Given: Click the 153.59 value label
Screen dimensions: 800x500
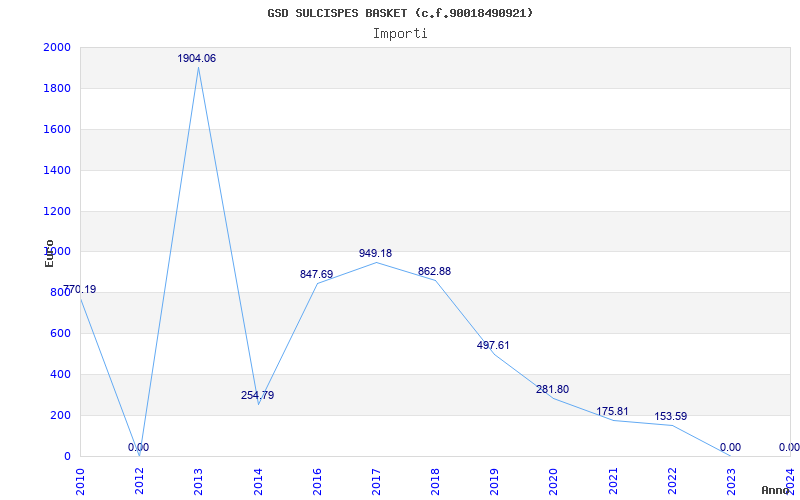Looking at the screenshot, I should 670,416.
